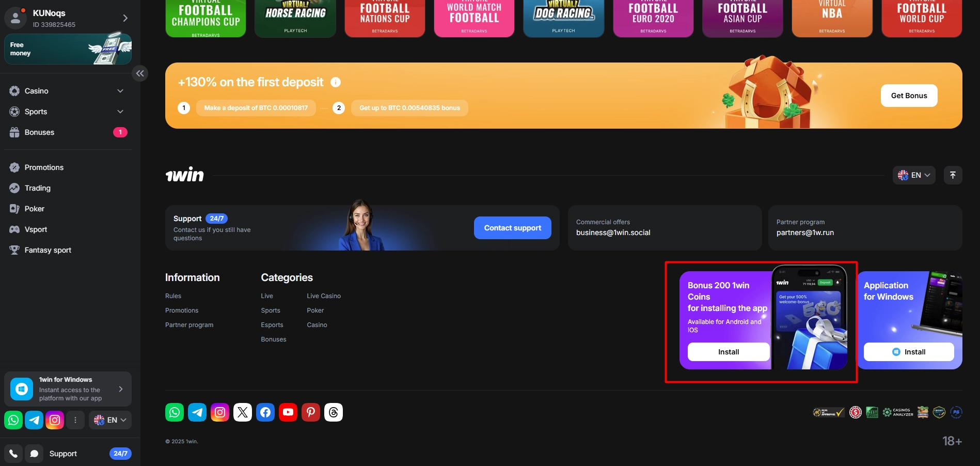
Task: Show more social links via three-dot icon
Action: 75,420
